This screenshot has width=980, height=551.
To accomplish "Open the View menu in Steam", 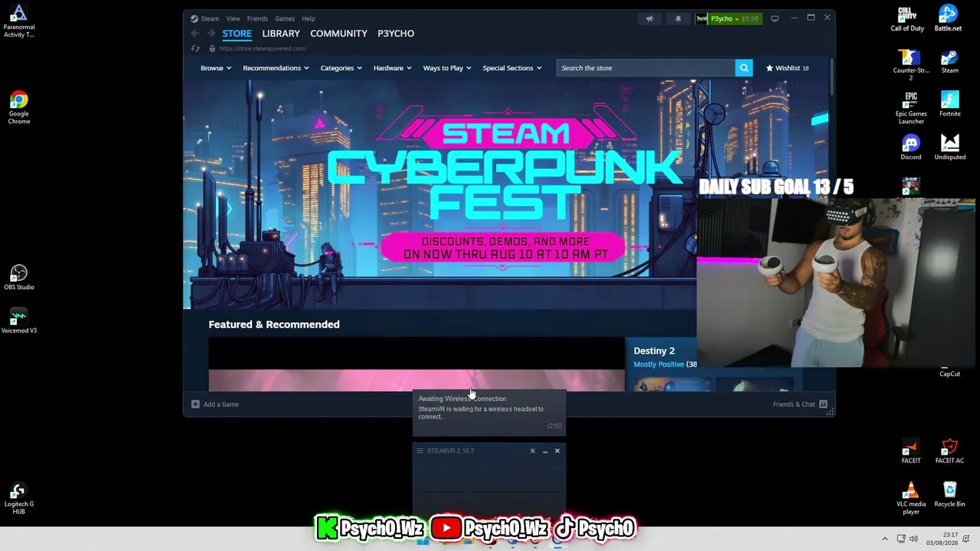I will (233, 18).
